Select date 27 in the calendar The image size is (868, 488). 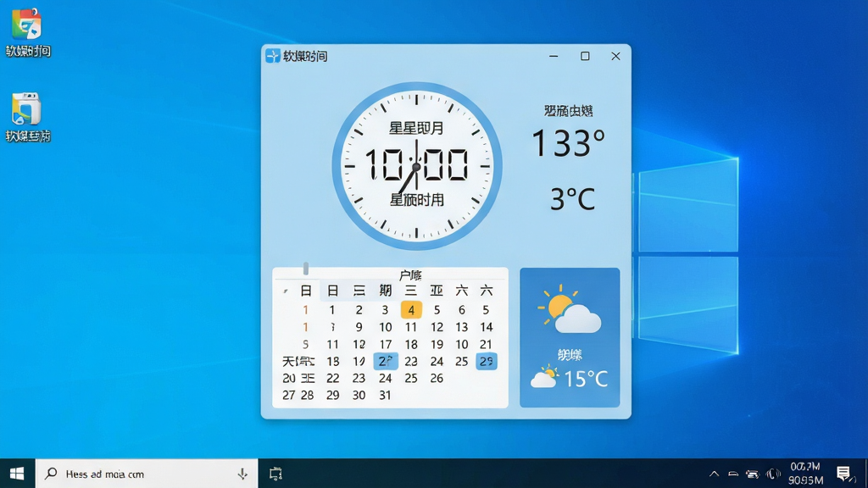click(x=289, y=396)
